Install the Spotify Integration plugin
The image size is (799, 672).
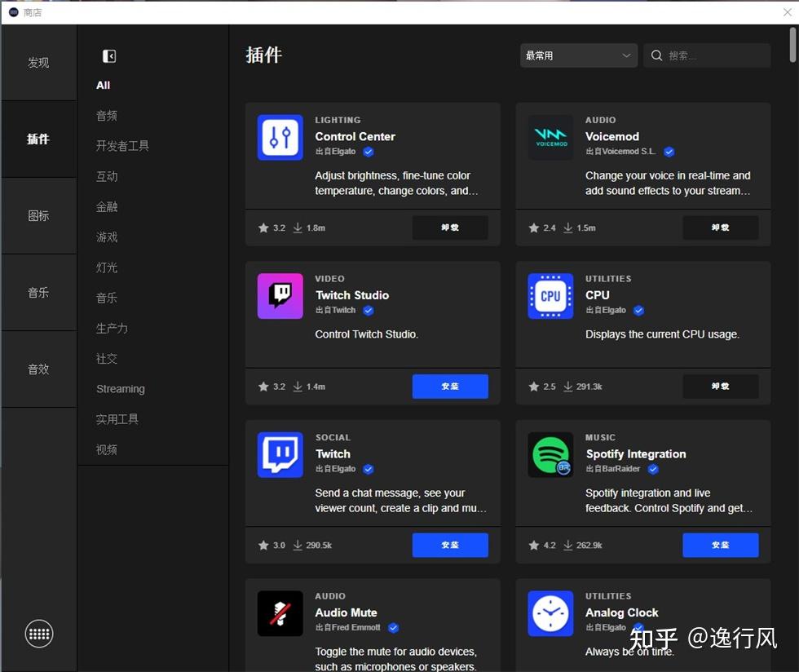[x=721, y=545]
